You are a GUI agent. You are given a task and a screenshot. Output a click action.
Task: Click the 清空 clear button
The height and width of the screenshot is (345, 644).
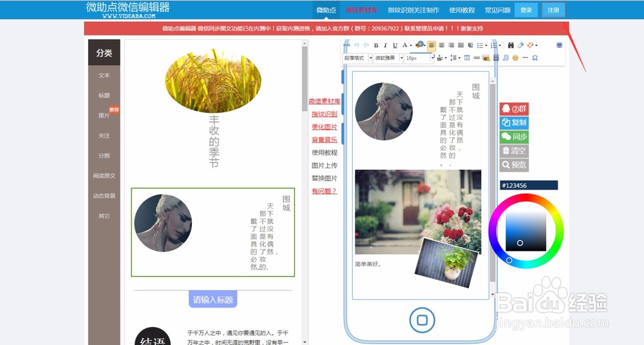(x=514, y=150)
